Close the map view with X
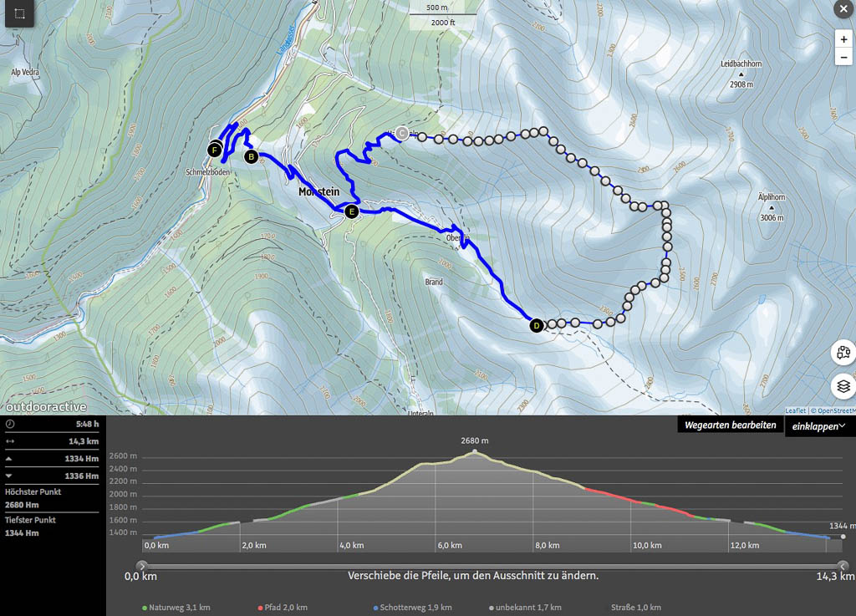 [843, 9]
